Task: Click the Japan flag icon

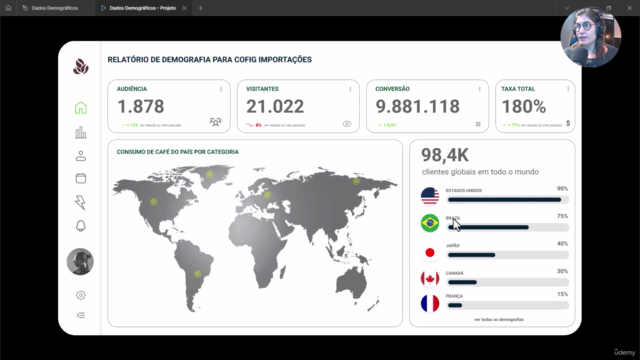Action: [430, 253]
